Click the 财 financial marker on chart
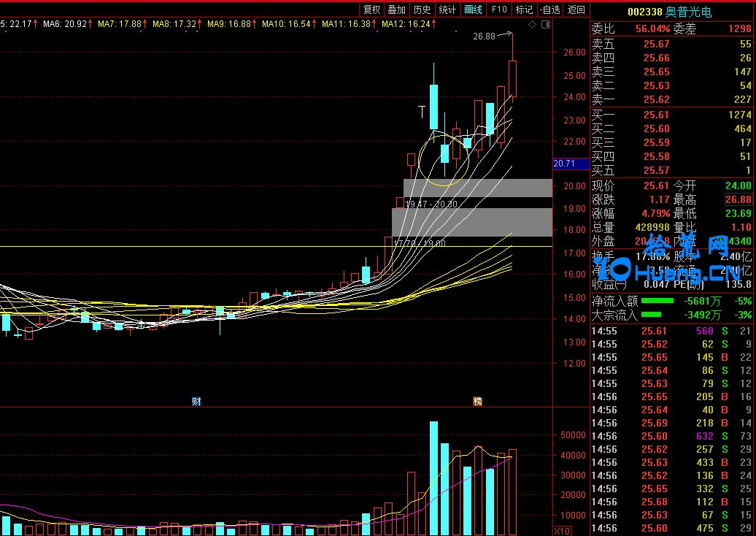This screenshot has height=536, width=756. click(196, 401)
